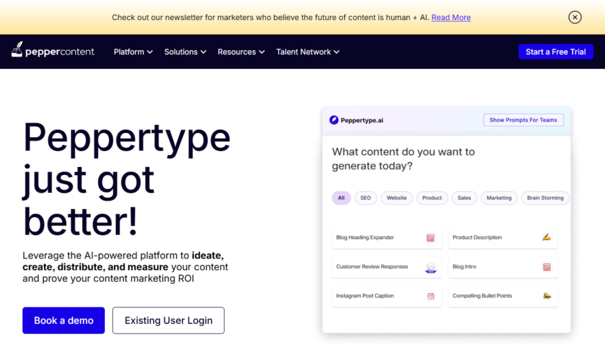Select the Website category filter

[x=397, y=198]
